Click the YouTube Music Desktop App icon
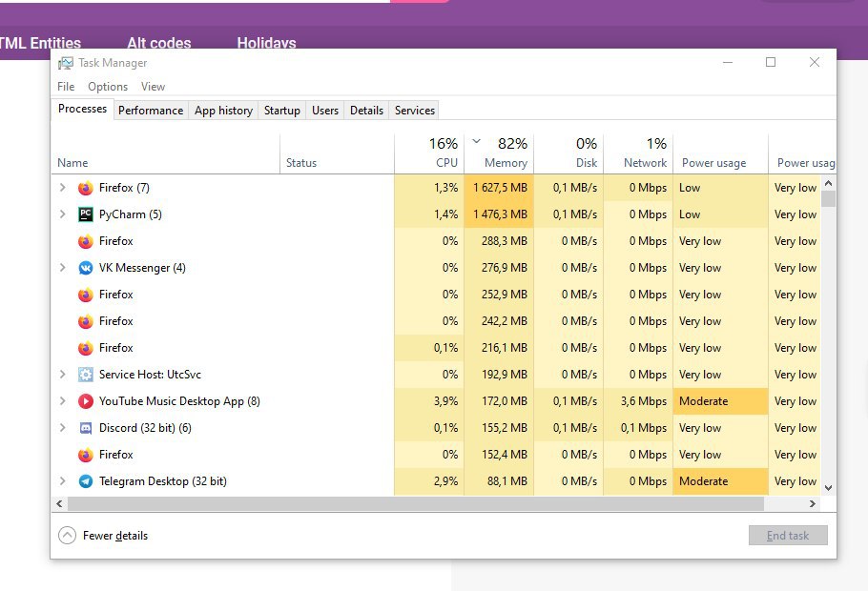 [x=85, y=401]
